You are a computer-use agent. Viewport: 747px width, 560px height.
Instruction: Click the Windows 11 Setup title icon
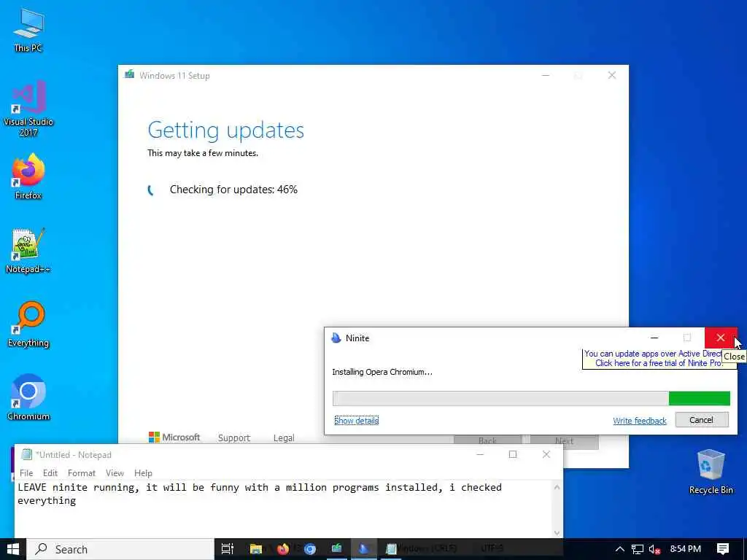[x=129, y=75]
